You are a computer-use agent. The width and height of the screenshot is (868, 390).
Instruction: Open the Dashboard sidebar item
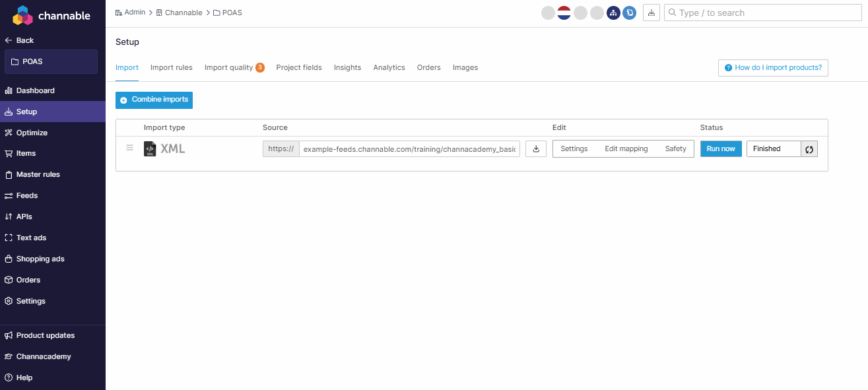(x=53, y=90)
